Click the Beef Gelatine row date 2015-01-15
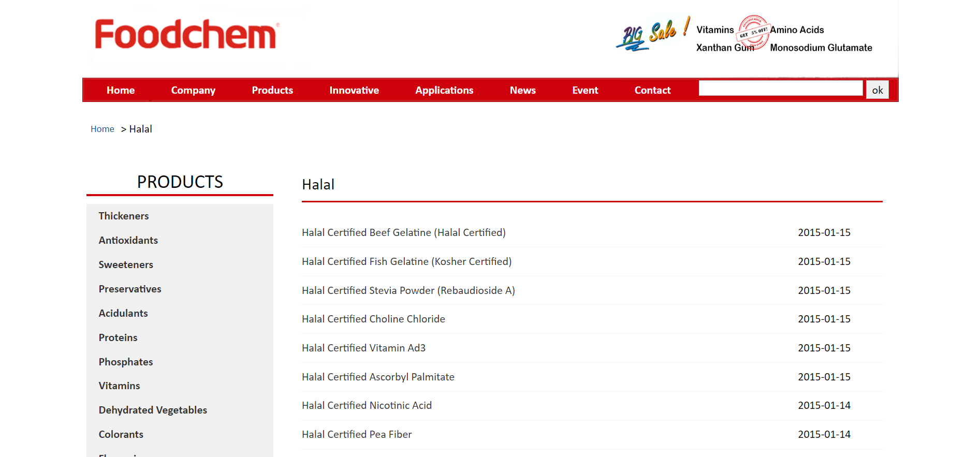The image size is (980, 457). [824, 232]
